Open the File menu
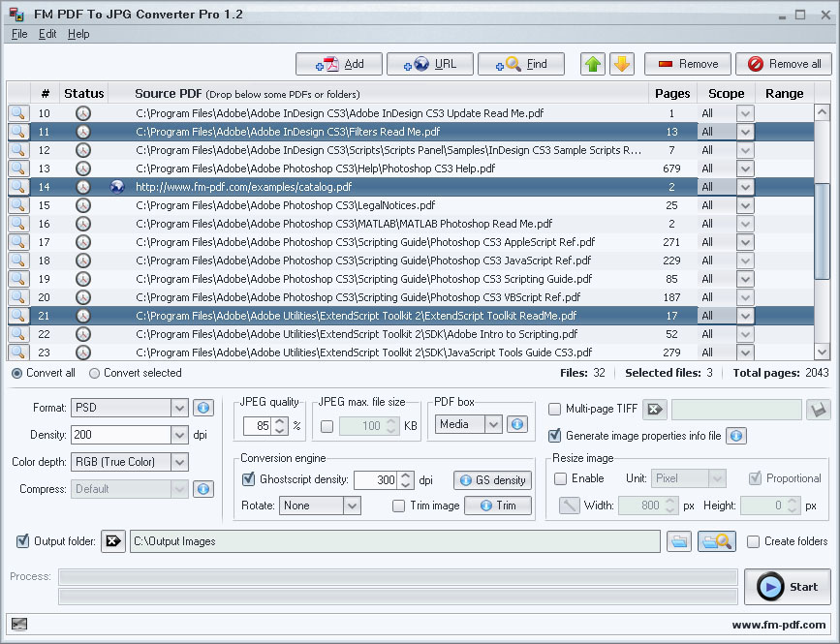This screenshot has height=644, width=840. pos(19,34)
